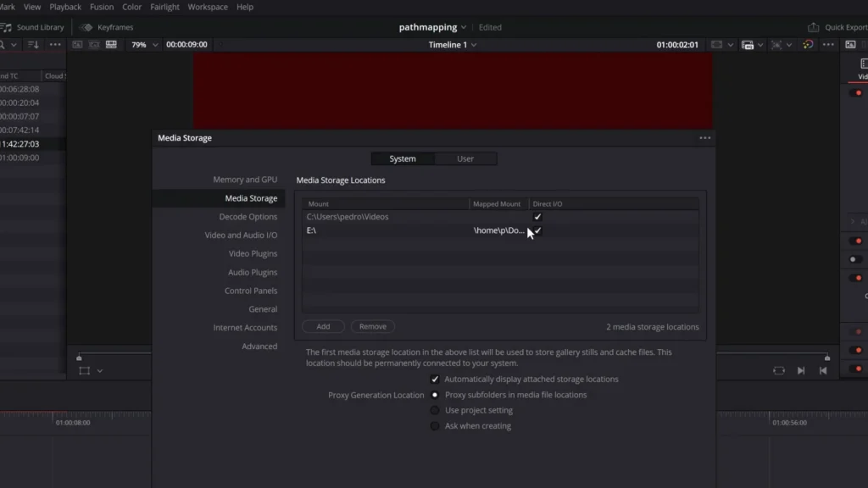Expand the proxy media icon dropdown arrow

(x=760, y=45)
